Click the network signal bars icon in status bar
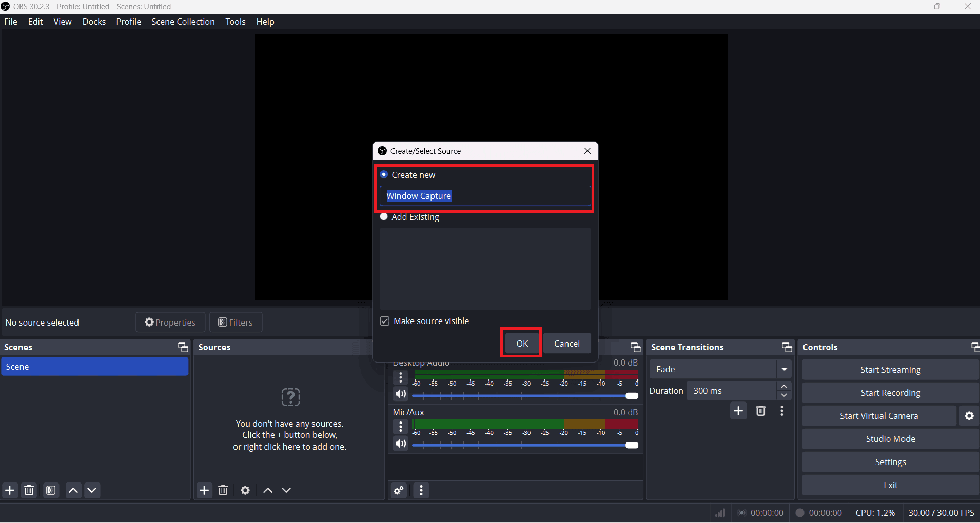 tap(720, 513)
